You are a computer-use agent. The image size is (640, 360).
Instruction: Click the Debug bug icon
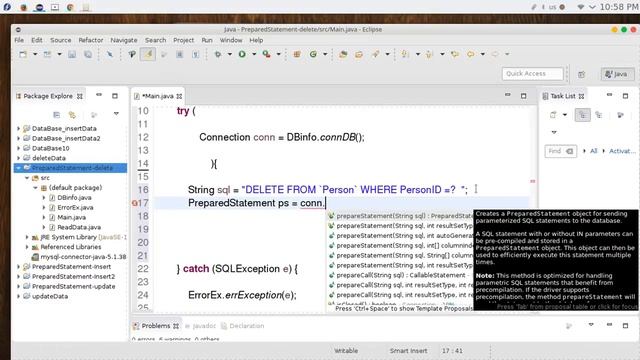point(218,54)
